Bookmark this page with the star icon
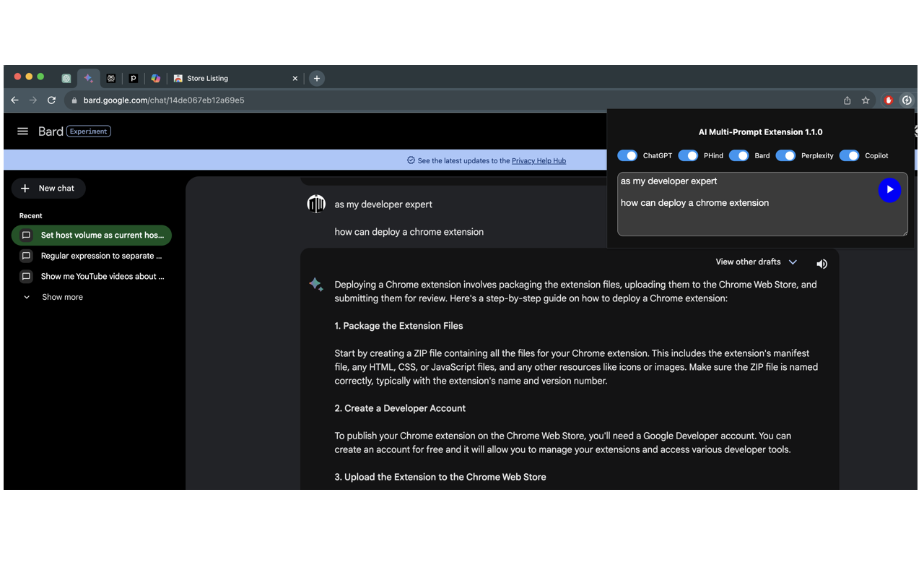924x578 pixels. tap(866, 100)
